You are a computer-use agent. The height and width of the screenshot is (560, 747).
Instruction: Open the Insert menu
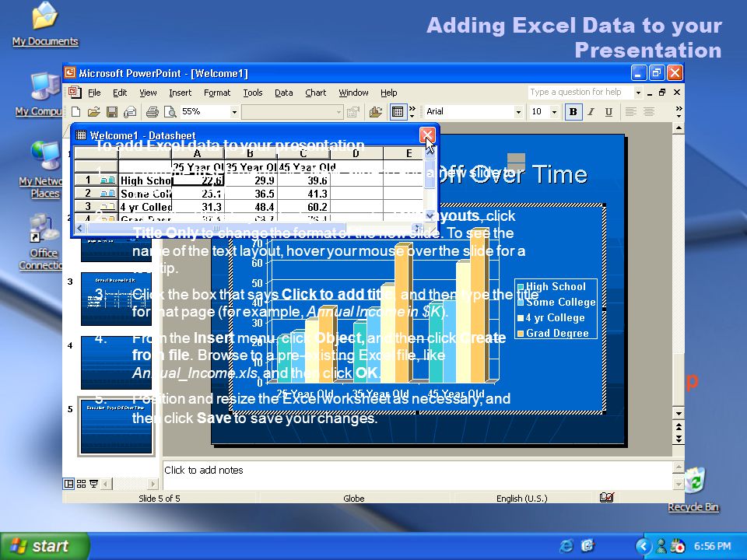click(180, 93)
